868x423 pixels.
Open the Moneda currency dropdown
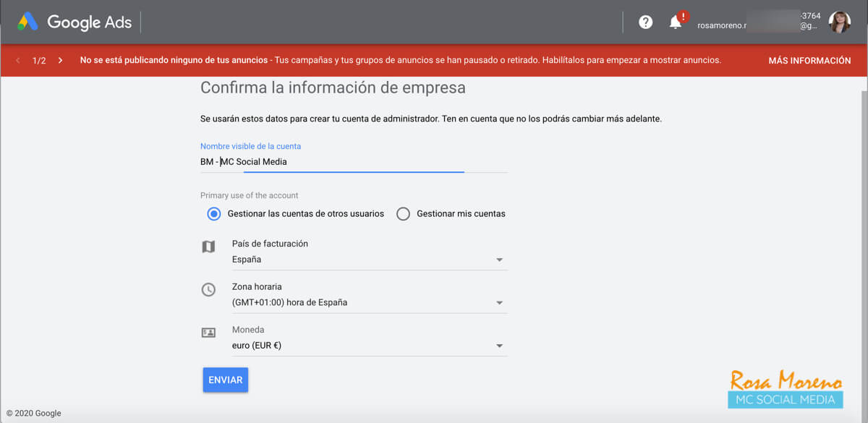click(x=499, y=345)
